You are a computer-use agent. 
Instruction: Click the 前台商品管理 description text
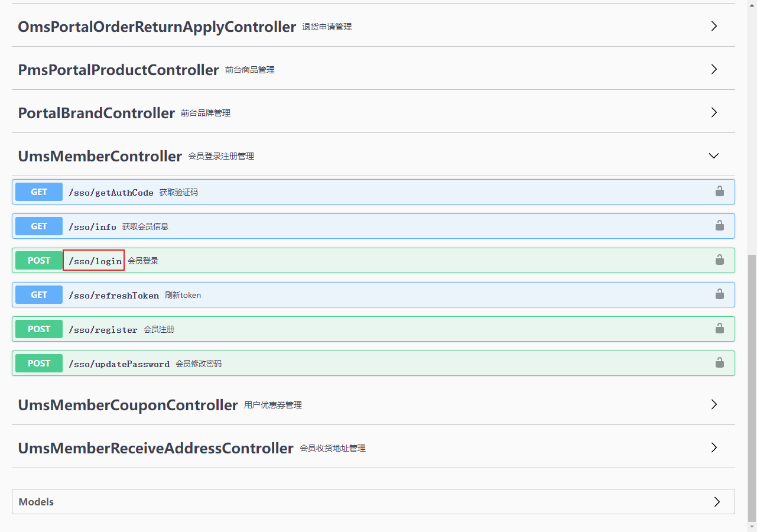tap(250, 70)
